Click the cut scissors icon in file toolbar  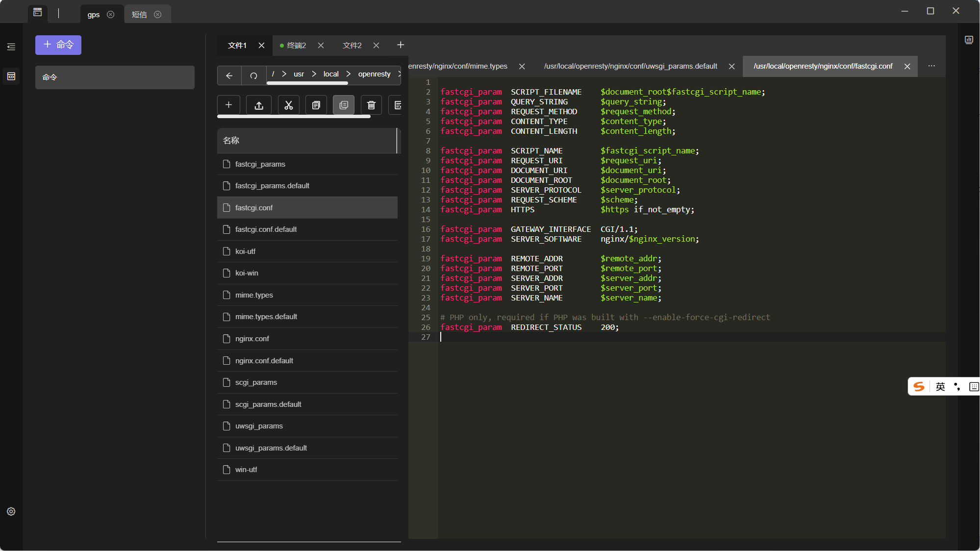coord(288,105)
